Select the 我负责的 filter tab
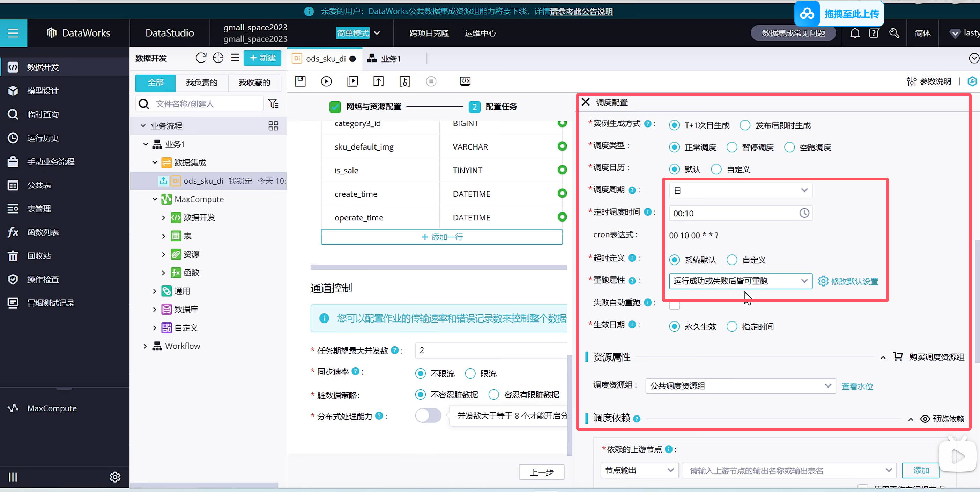This screenshot has width=980, height=492. [202, 82]
